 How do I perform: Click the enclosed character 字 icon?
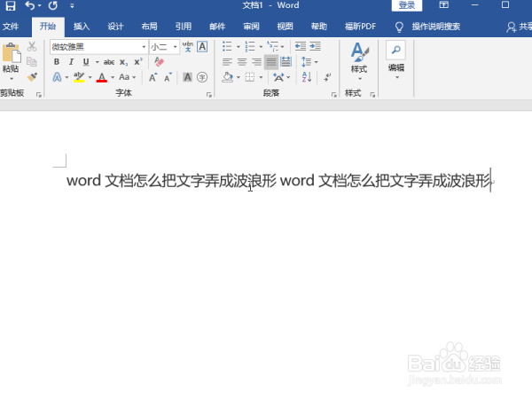pos(202,77)
